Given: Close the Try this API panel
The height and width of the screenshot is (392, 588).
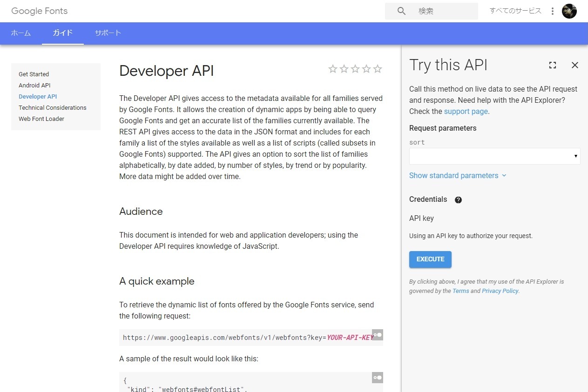Looking at the screenshot, I should tap(575, 65).
